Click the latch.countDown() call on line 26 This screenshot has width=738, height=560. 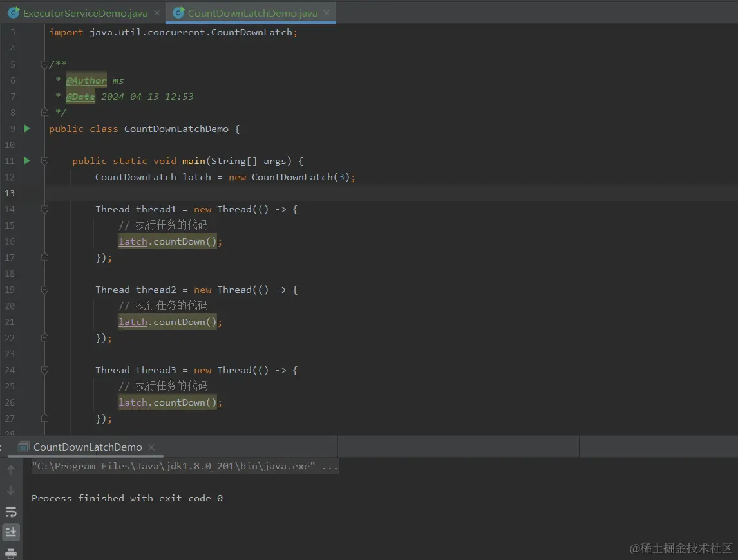[x=167, y=402]
